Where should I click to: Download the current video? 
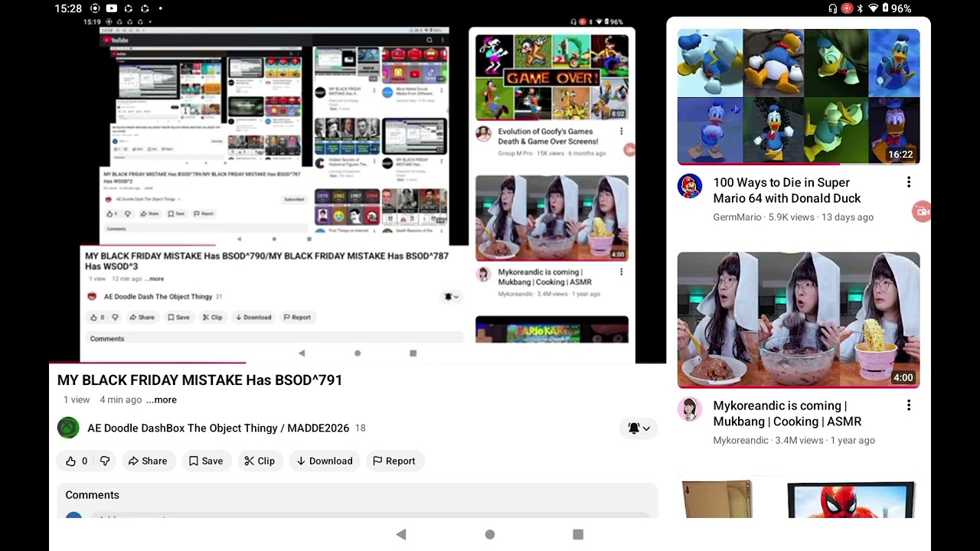pos(325,461)
